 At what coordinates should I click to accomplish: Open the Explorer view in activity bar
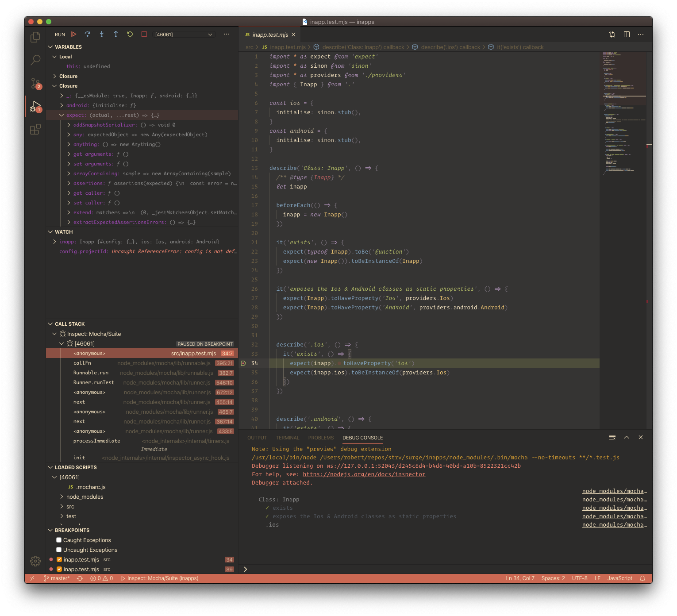pos(35,38)
